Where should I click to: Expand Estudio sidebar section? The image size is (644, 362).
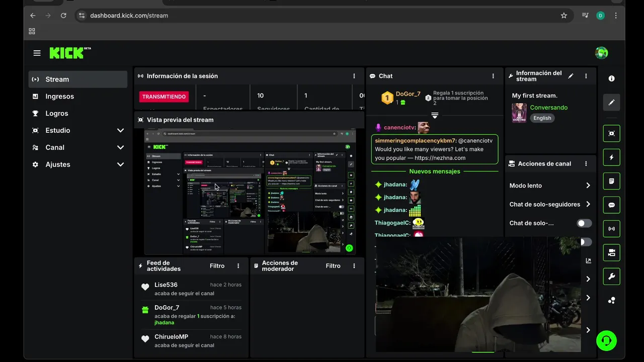[x=120, y=130]
